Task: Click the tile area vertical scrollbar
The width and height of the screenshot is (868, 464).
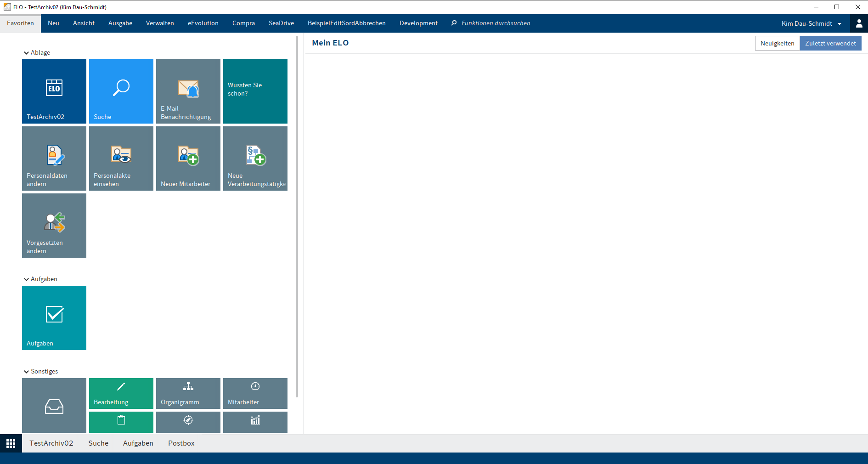Action: click(297, 216)
